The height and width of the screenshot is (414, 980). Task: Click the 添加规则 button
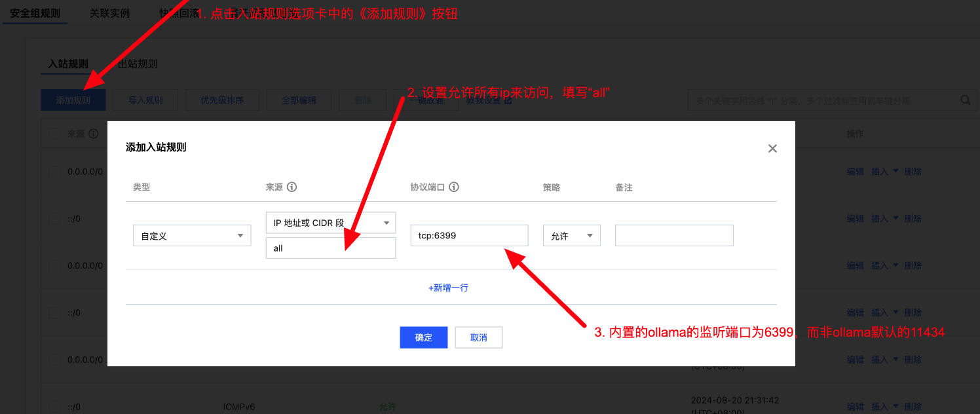(73, 100)
